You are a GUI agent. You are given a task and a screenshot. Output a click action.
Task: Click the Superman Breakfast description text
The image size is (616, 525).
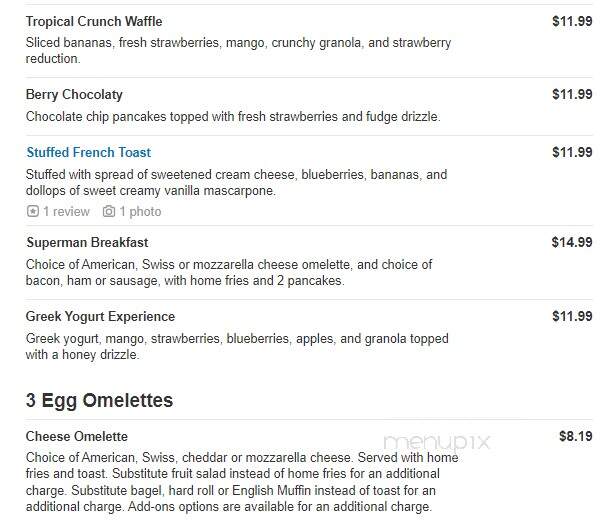click(x=229, y=273)
